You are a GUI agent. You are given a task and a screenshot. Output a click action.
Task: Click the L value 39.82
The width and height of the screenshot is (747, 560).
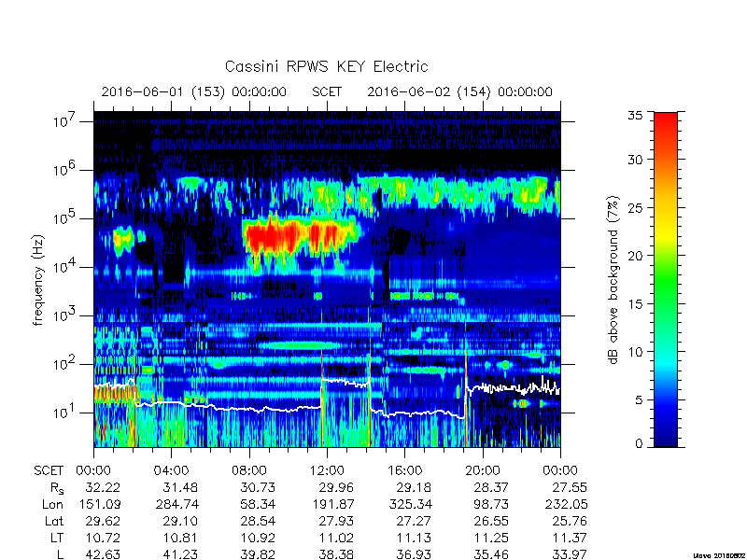(x=258, y=554)
